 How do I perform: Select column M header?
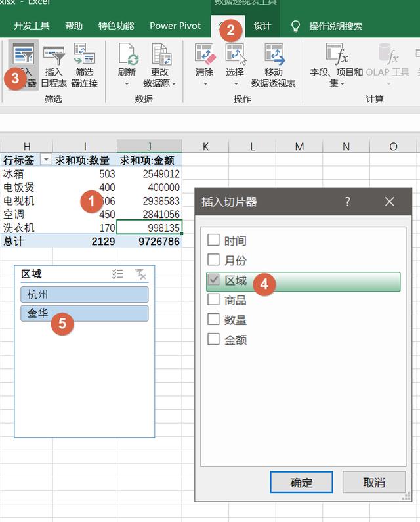299,146
